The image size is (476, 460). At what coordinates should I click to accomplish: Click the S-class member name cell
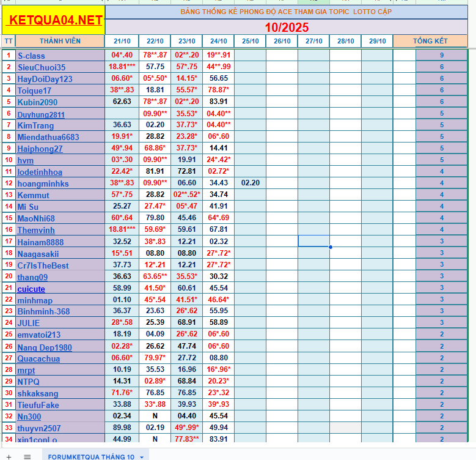pyautogui.click(x=60, y=56)
